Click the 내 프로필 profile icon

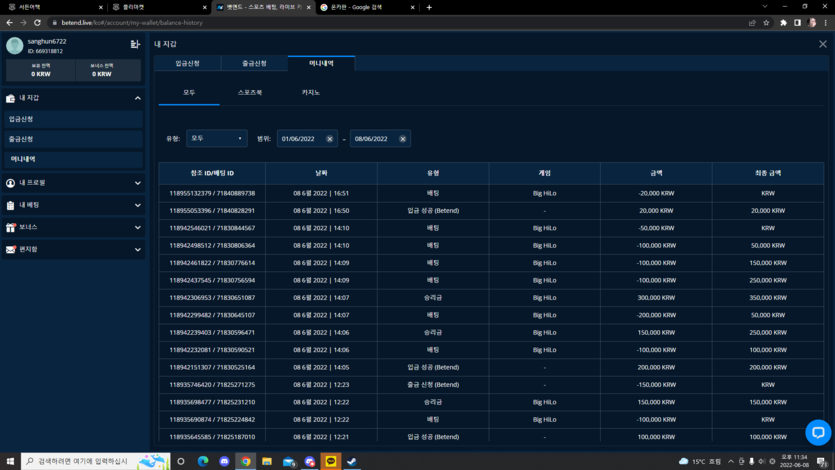click(10, 183)
